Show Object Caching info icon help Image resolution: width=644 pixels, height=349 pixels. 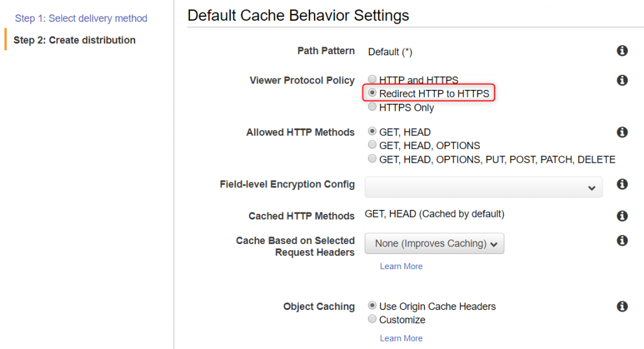pos(622,306)
